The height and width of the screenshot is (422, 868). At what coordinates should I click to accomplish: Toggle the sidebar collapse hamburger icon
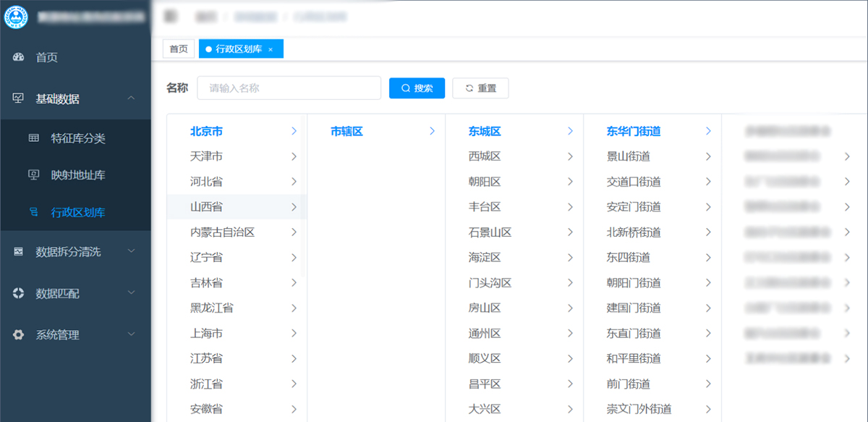171,16
